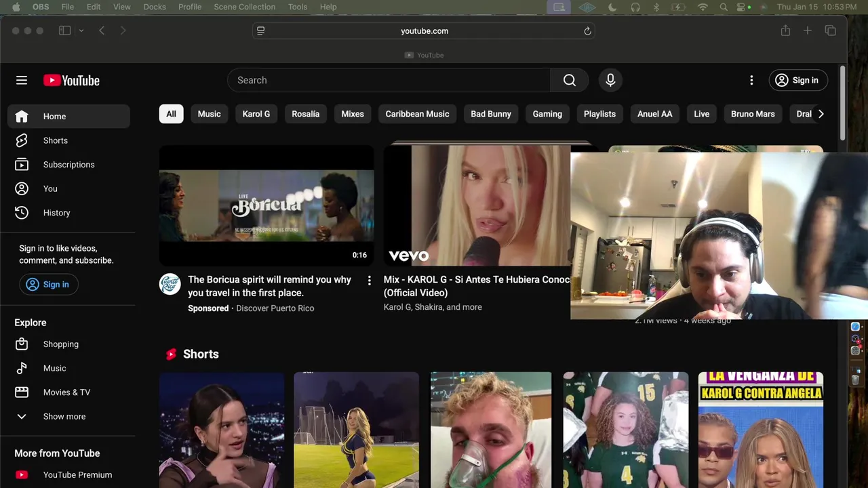Start voice search with microphone icon
868x488 pixels.
(610, 80)
